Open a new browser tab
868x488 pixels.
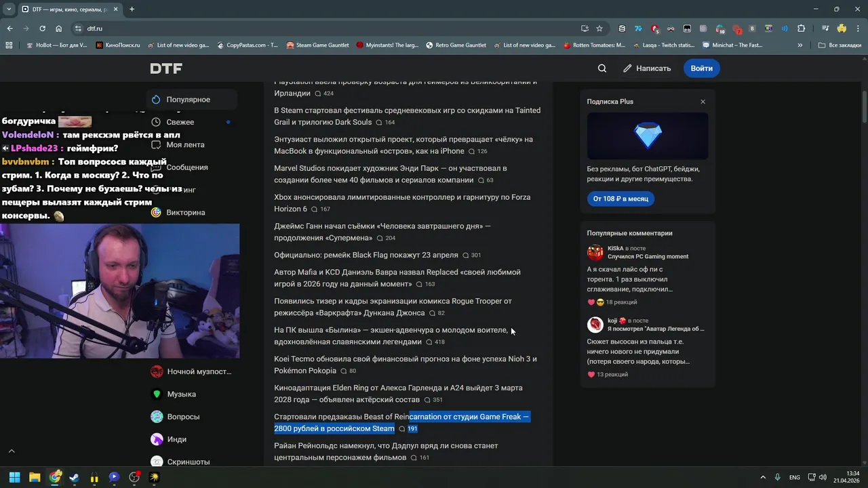click(x=132, y=9)
